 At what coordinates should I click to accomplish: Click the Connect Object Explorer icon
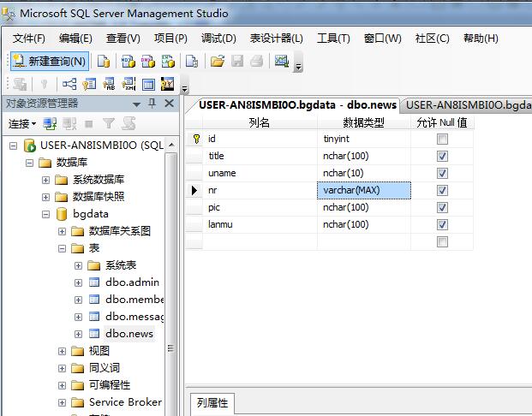(x=50, y=124)
